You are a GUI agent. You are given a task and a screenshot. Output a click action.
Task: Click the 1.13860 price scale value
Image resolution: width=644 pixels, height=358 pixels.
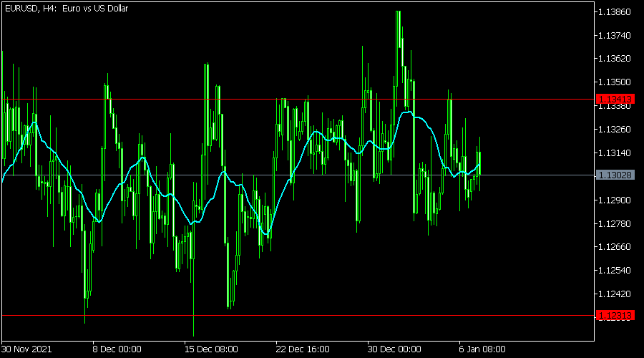tap(615, 12)
